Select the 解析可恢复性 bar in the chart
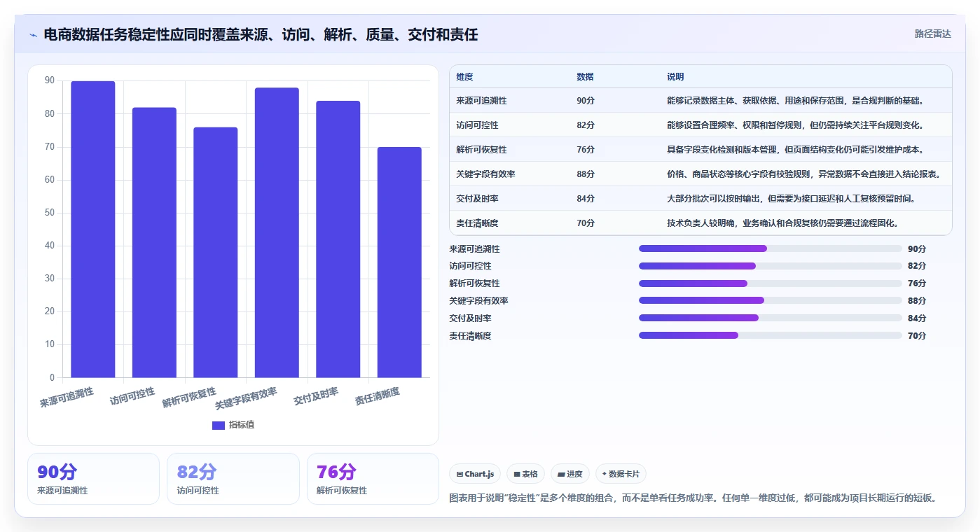Screen dimensions: 980x532 (216, 253)
